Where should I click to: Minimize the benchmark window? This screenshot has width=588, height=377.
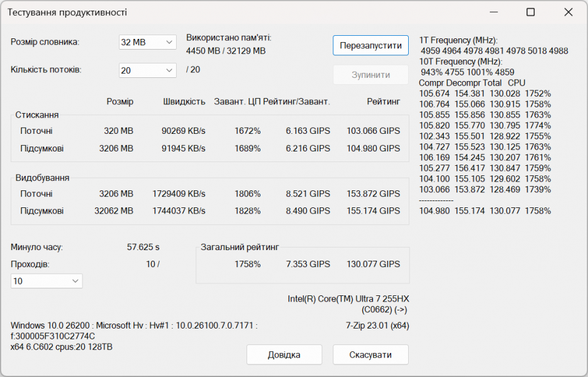(492, 12)
